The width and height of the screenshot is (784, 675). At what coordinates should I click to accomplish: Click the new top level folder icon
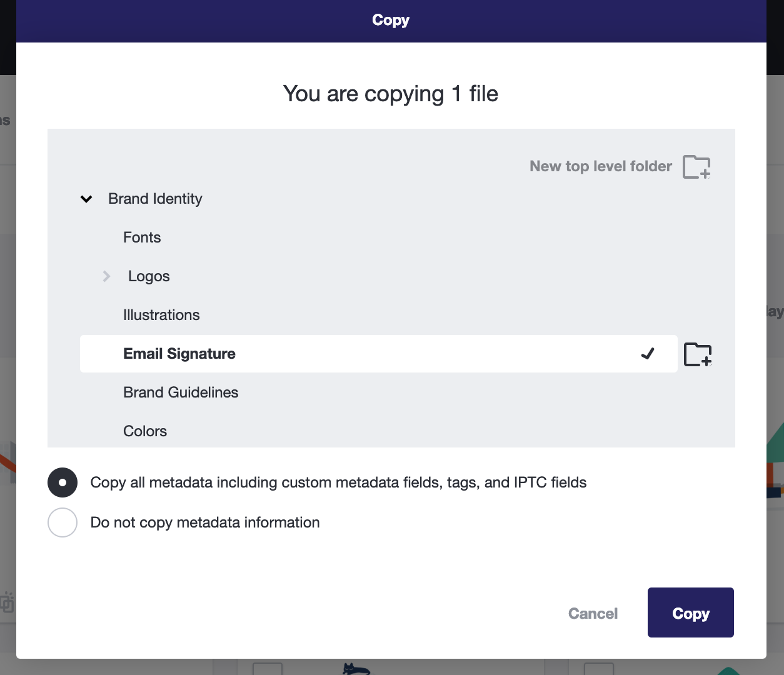pyautogui.click(x=696, y=167)
